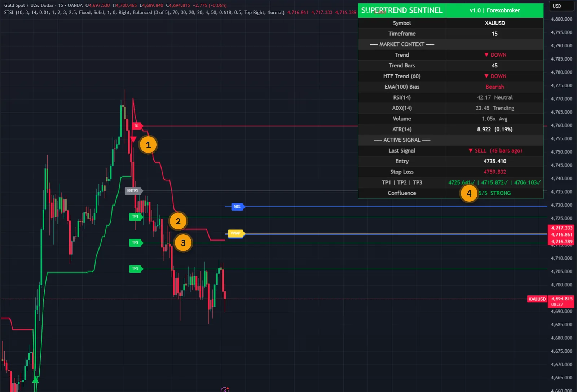This screenshot has width=577, height=392.
Task: Click the 4,760.000 price axis label
Action: click(561, 125)
